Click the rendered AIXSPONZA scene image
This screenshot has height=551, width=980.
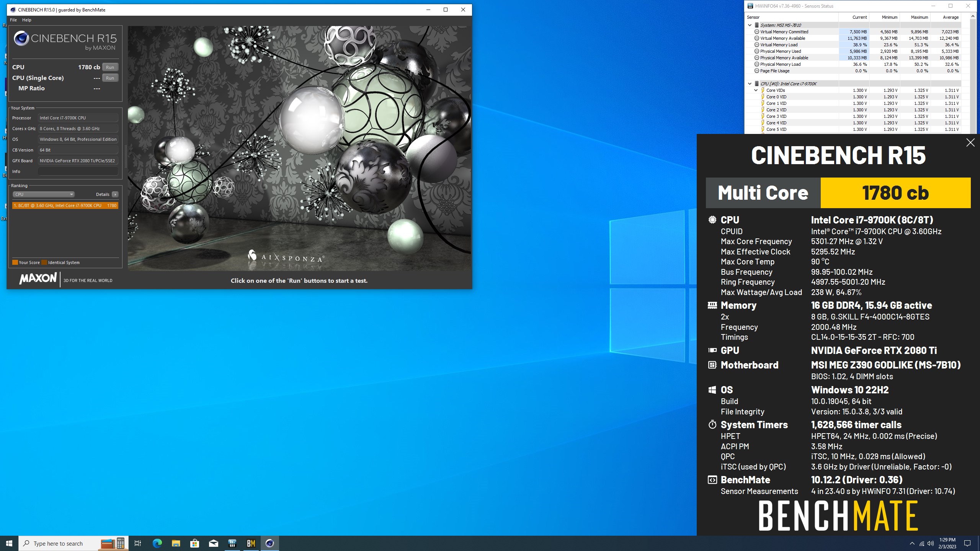[x=299, y=148]
